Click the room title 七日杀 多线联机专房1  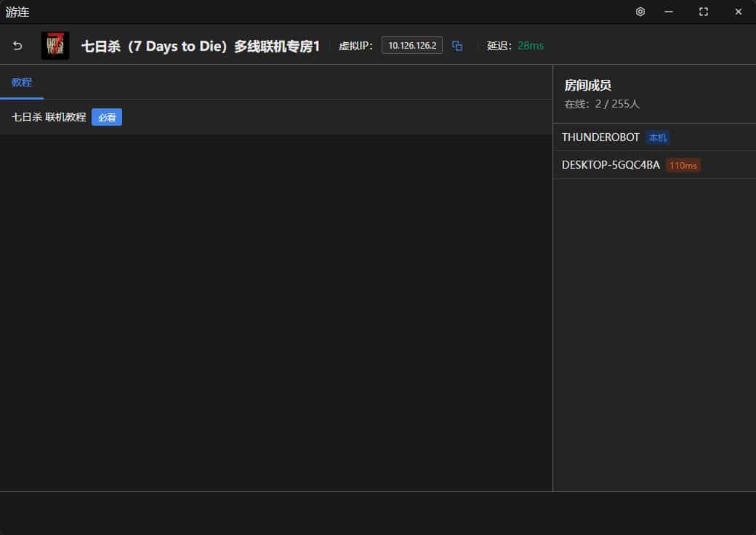tap(201, 46)
